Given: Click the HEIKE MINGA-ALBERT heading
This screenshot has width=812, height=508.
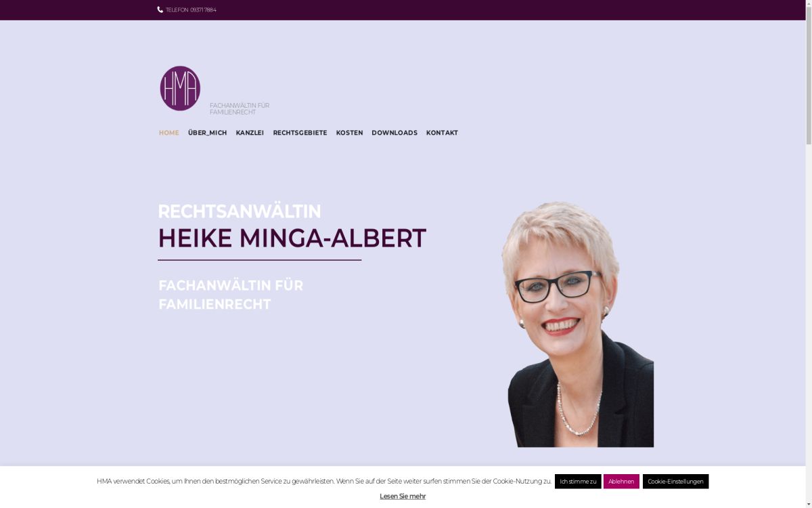Looking at the screenshot, I should click(292, 238).
